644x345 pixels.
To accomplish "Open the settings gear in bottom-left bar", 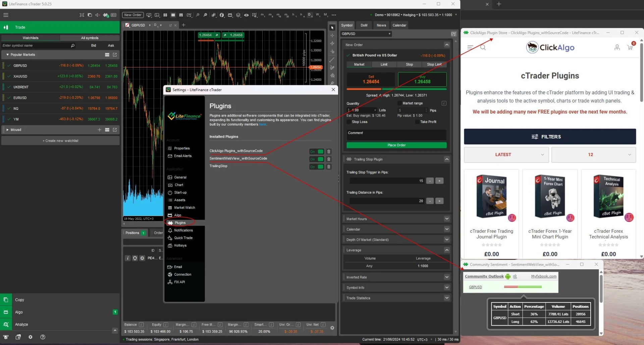I will [x=31, y=337].
